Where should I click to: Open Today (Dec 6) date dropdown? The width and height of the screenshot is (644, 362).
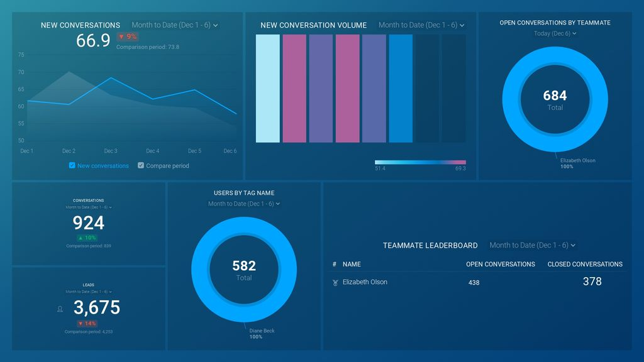tap(555, 33)
